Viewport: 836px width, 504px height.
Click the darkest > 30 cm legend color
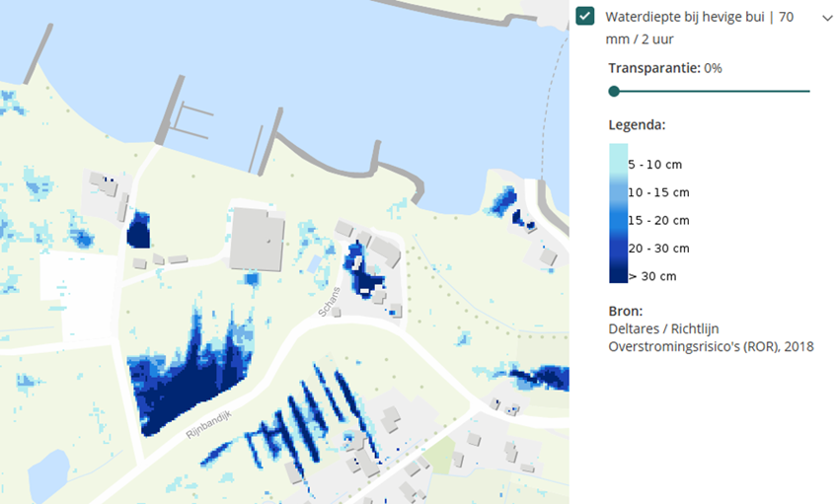click(618, 272)
